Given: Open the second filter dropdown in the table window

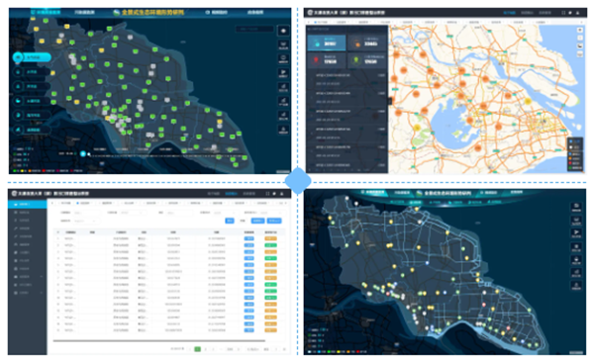Looking at the screenshot, I should (x=134, y=213).
